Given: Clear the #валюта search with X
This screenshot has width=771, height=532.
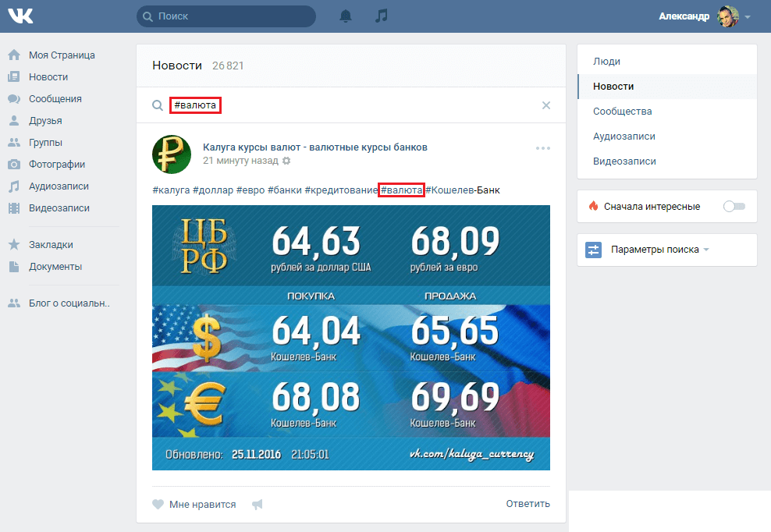Looking at the screenshot, I should coord(545,105).
